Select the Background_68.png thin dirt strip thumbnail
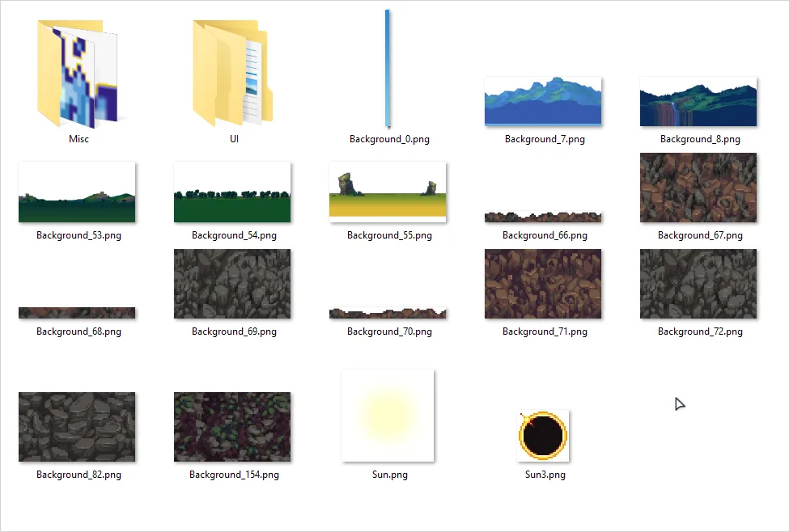This screenshot has width=789, height=532. [x=77, y=313]
